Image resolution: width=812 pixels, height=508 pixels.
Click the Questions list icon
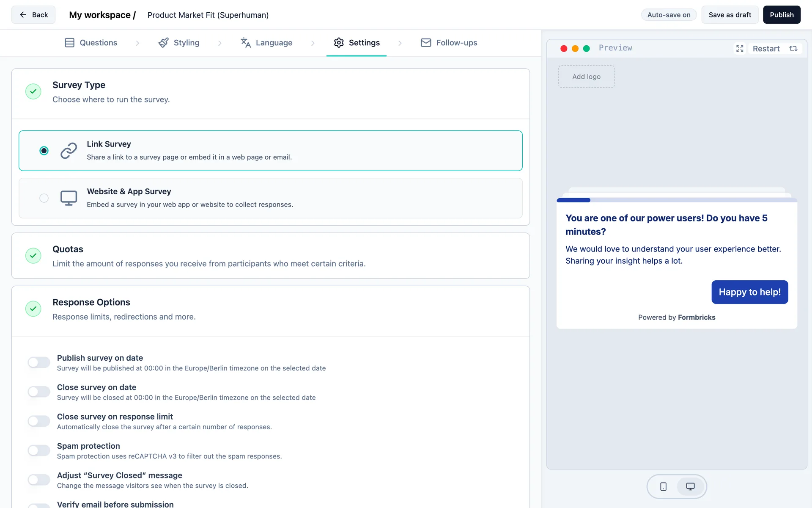[x=69, y=43]
